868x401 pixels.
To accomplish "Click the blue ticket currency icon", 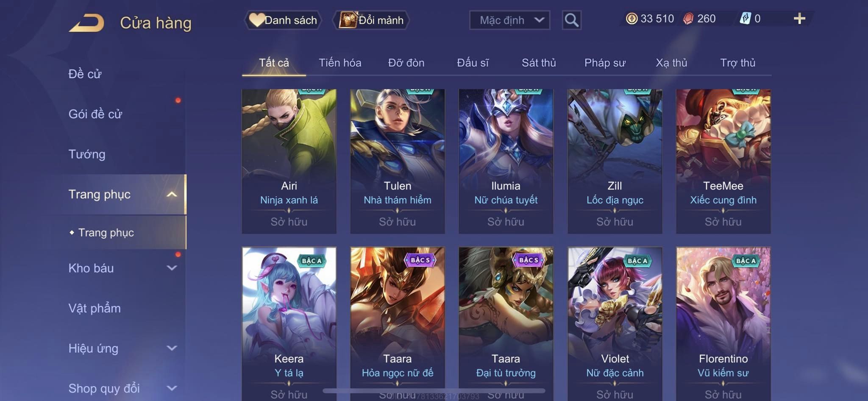I will 745,19.
